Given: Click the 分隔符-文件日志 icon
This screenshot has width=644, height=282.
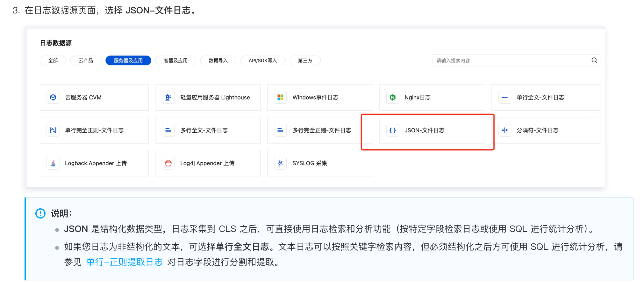Looking at the screenshot, I should tap(504, 130).
